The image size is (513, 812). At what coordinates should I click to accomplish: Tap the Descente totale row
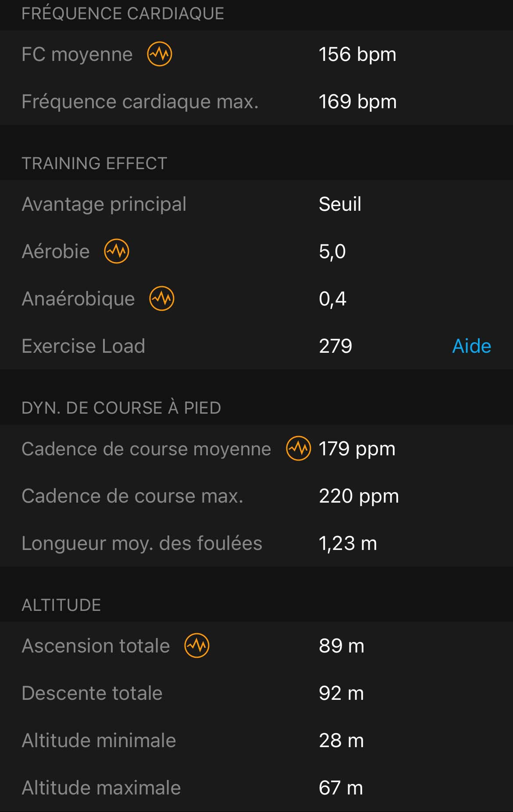click(256, 693)
